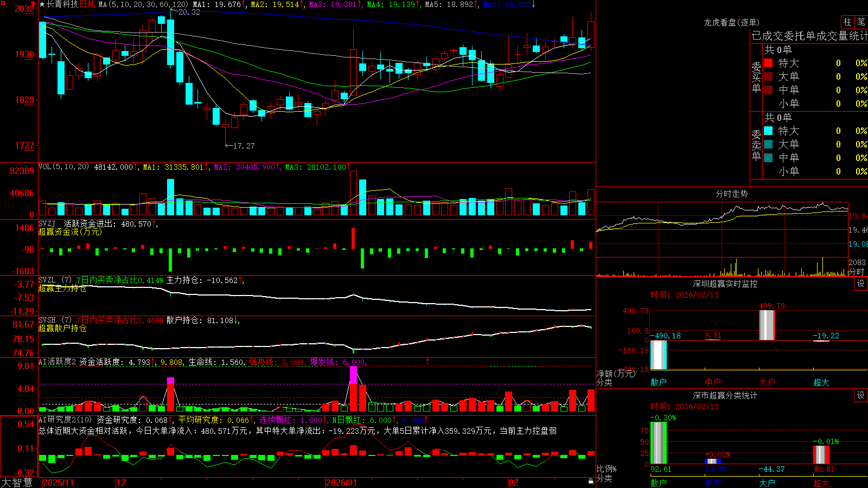Select the 2025/11 marker on timeline

coord(58,483)
